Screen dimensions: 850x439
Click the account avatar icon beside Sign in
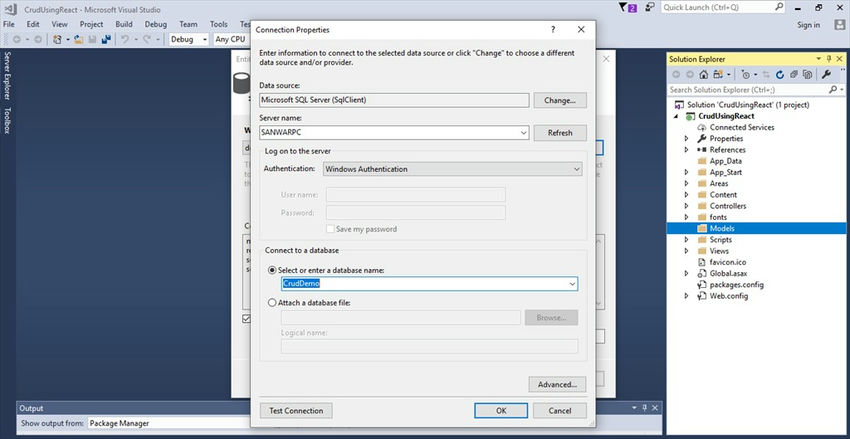coord(840,24)
